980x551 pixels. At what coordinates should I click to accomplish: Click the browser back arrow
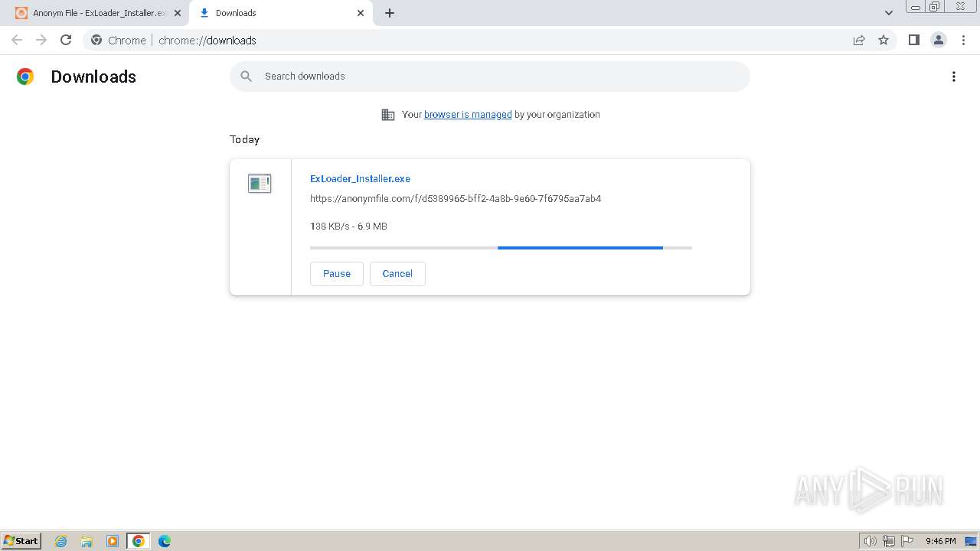[x=17, y=40]
